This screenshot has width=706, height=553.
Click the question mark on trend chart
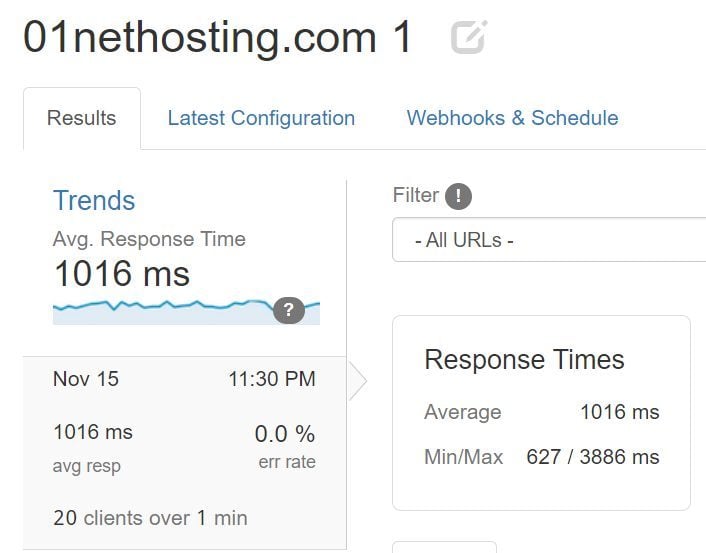288,309
